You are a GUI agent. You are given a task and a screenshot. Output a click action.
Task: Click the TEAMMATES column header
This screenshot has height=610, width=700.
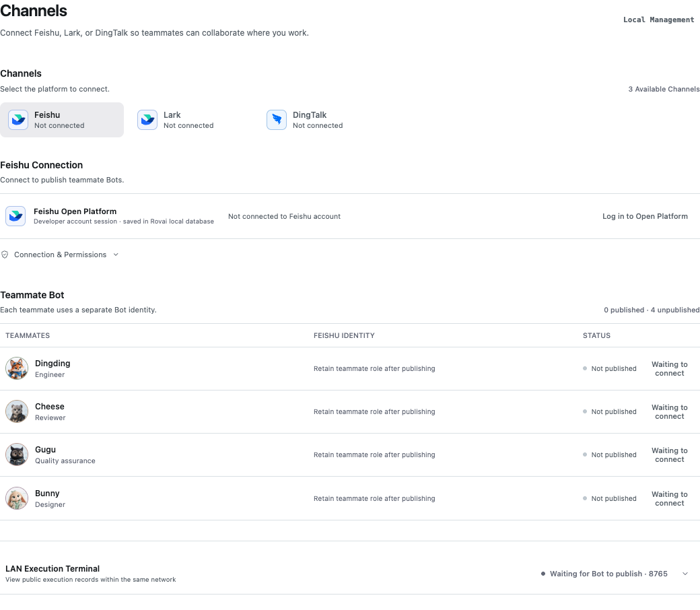(x=28, y=335)
